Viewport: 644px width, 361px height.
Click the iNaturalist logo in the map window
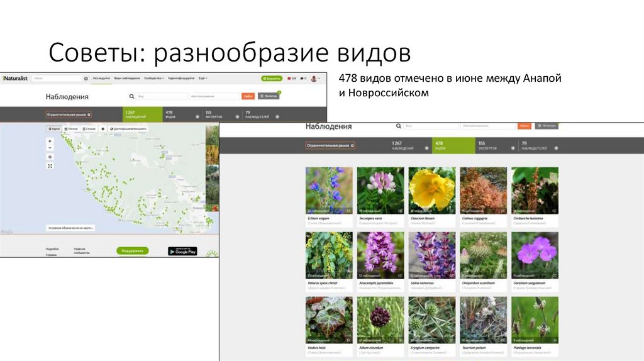[15, 78]
